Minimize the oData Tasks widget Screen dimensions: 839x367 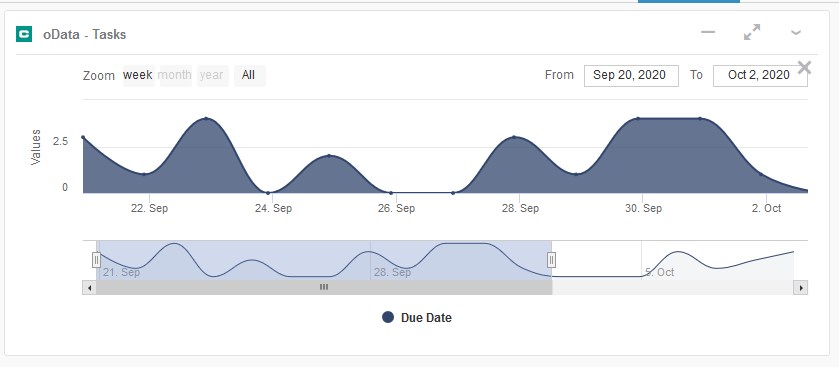pos(708,32)
